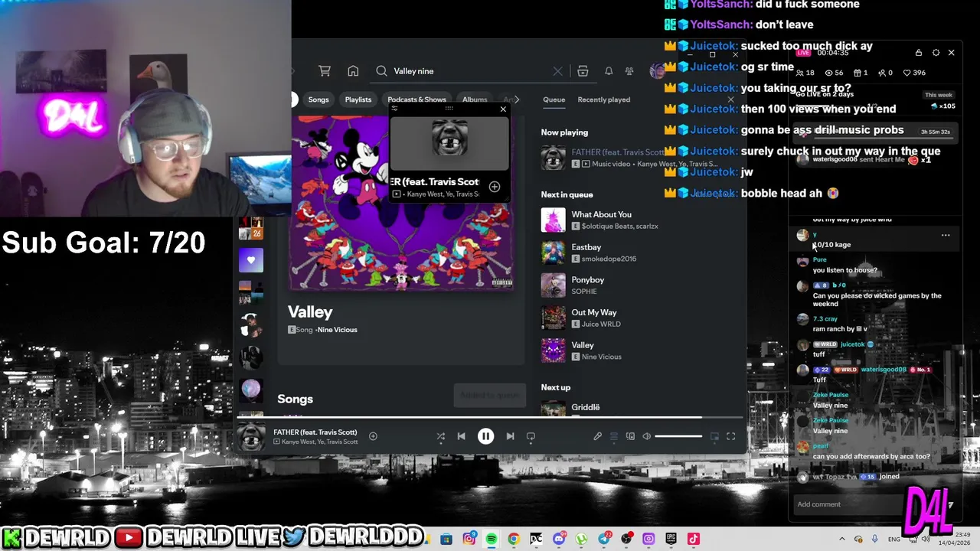Image resolution: width=980 pixels, height=551 pixels.
Task: Mute the Spotify volume
Action: point(646,436)
